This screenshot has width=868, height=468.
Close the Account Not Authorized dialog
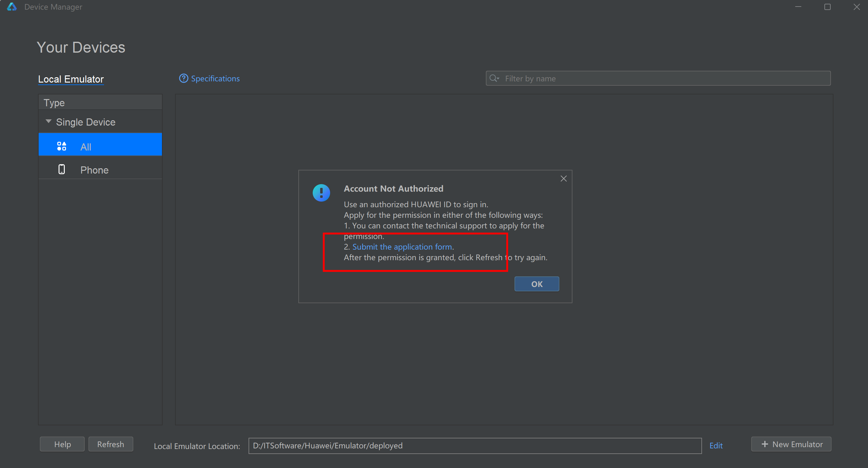[x=563, y=179]
